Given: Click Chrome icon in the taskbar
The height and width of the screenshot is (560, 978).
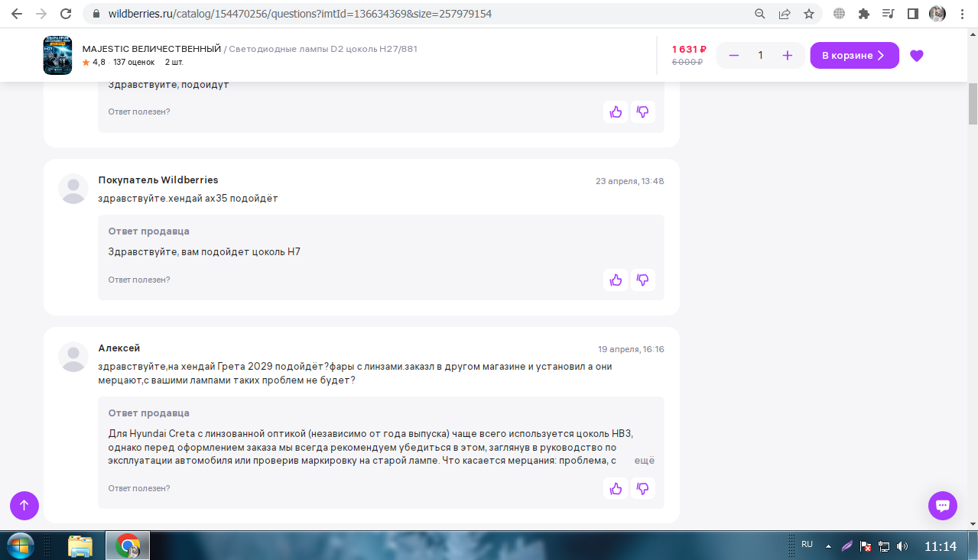Looking at the screenshot, I should click(x=128, y=545).
